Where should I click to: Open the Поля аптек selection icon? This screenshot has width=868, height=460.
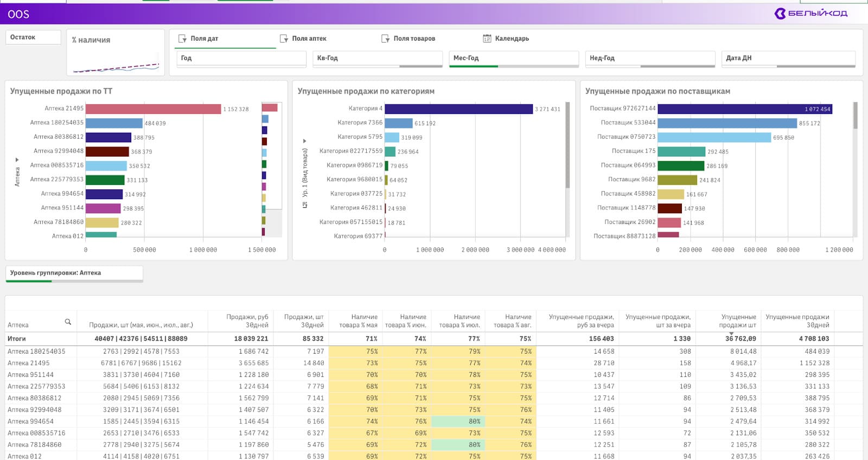[284, 39]
